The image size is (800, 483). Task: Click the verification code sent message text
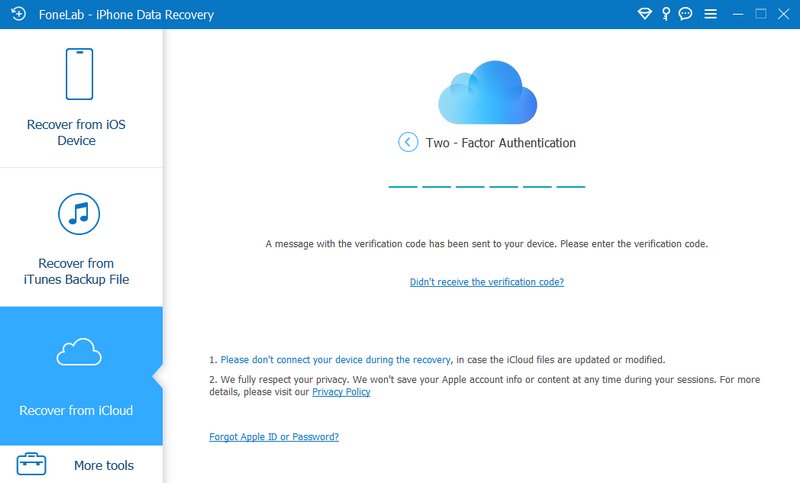(x=487, y=244)
